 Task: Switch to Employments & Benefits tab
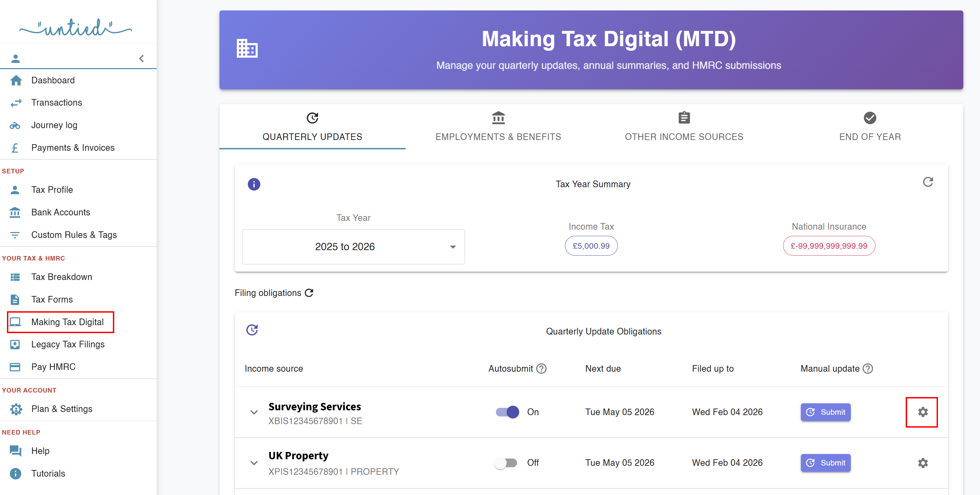pos(498,127)
